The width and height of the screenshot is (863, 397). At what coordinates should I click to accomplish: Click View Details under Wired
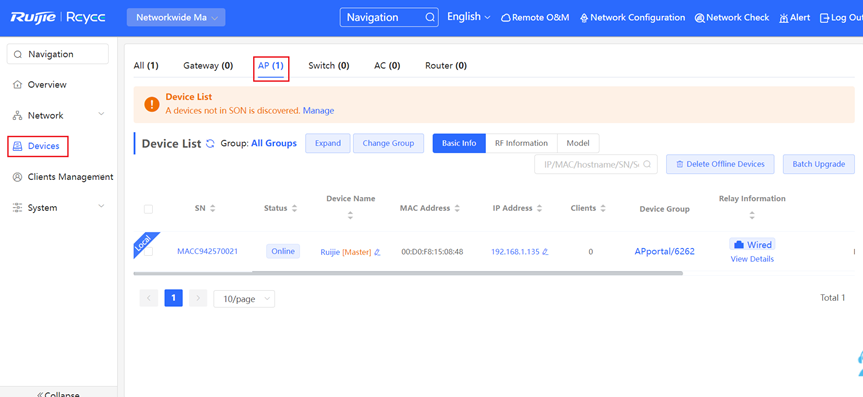pyautogui.click(x=752, y=259)
